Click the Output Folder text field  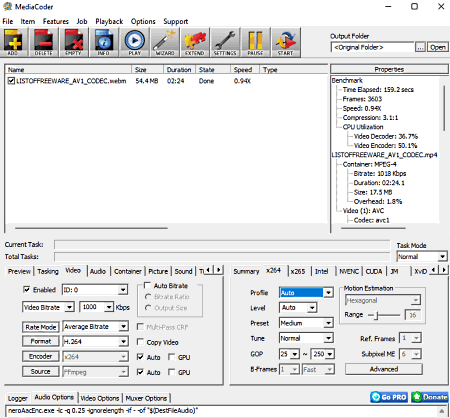[x=372, y=47]
